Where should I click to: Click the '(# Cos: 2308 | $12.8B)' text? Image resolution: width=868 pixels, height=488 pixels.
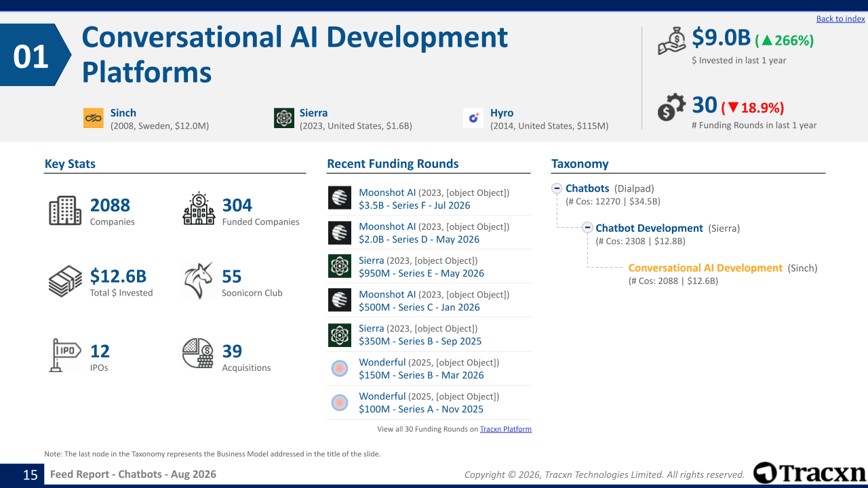point(641,241)
